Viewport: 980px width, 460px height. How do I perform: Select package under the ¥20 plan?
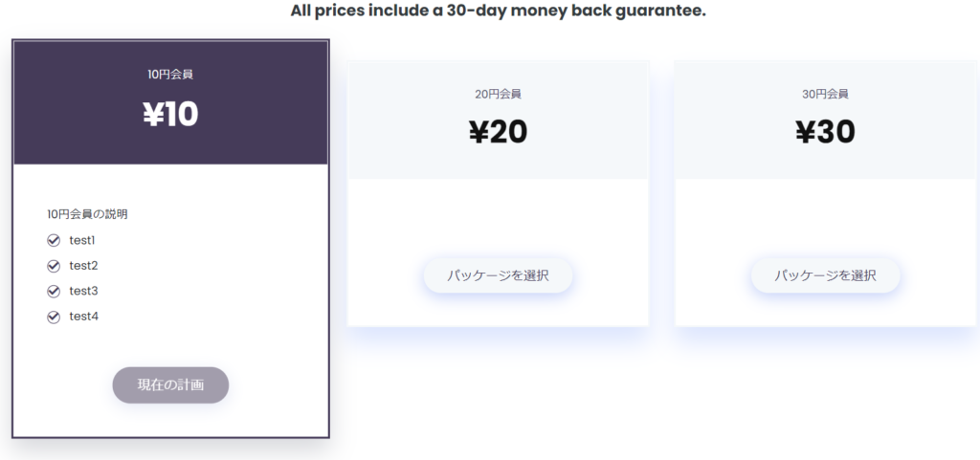(x=498, y=275)
